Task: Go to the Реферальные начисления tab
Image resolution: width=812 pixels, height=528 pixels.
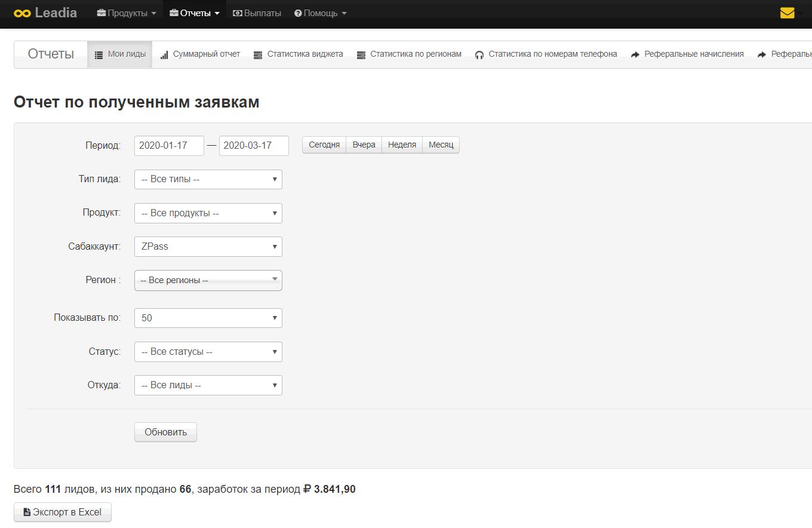Action: point(687,54)
